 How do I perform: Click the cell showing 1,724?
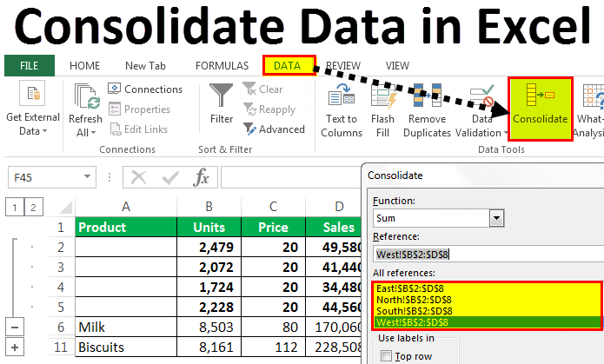pyautogui.click(x=209, y=288)
